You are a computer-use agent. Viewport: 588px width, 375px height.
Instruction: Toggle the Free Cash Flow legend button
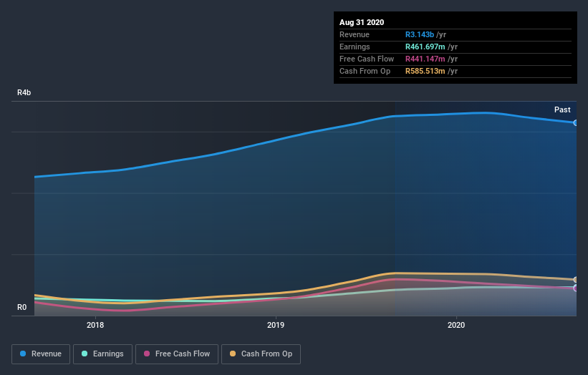pos(177,354)
